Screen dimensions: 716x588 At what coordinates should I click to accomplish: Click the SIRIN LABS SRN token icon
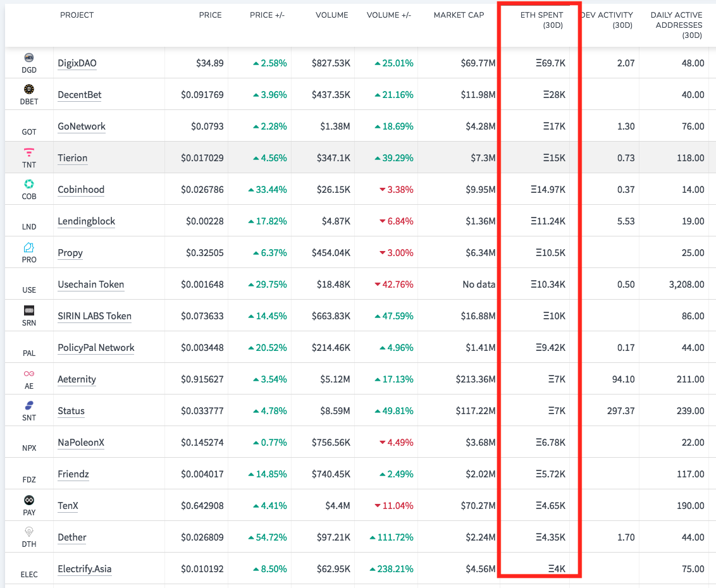point(28,310)
